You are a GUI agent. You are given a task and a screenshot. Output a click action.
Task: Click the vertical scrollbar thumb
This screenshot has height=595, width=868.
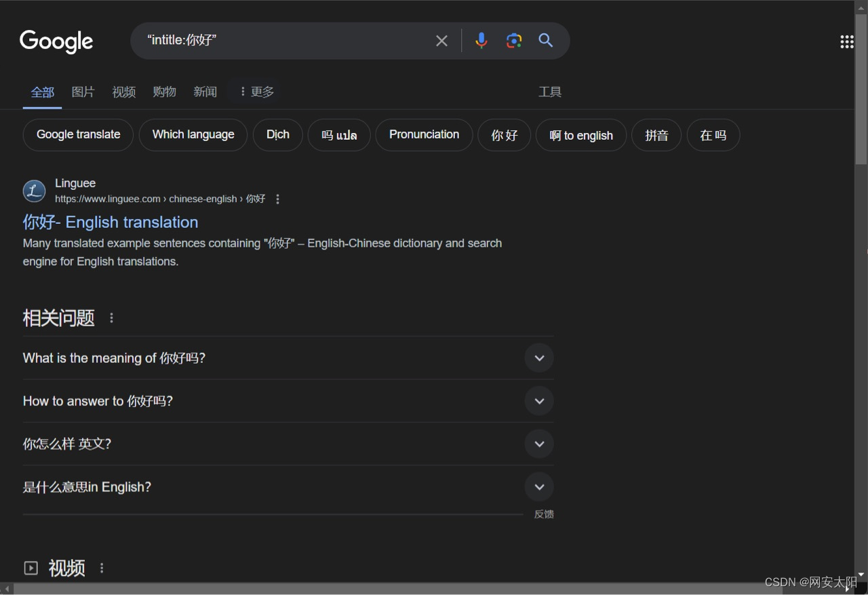coord(861,89)
